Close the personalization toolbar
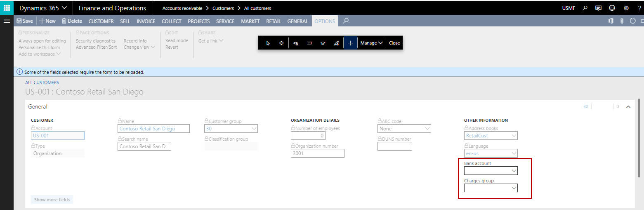The height and width of the screenshot is (210, 644). coord(394,43)
